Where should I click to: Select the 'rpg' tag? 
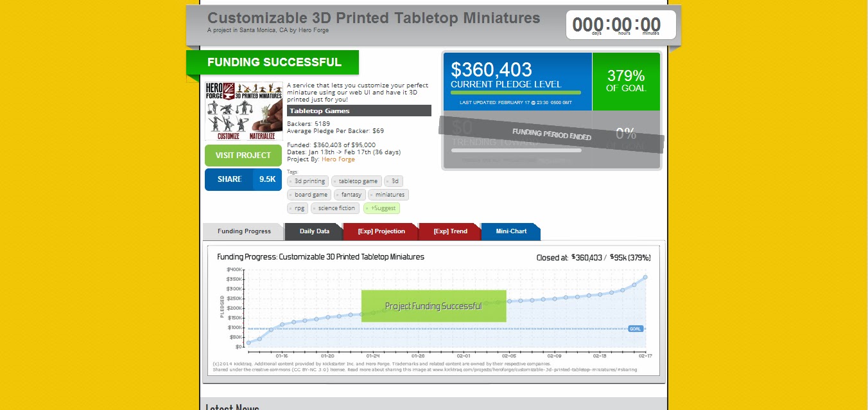point(298,208)
